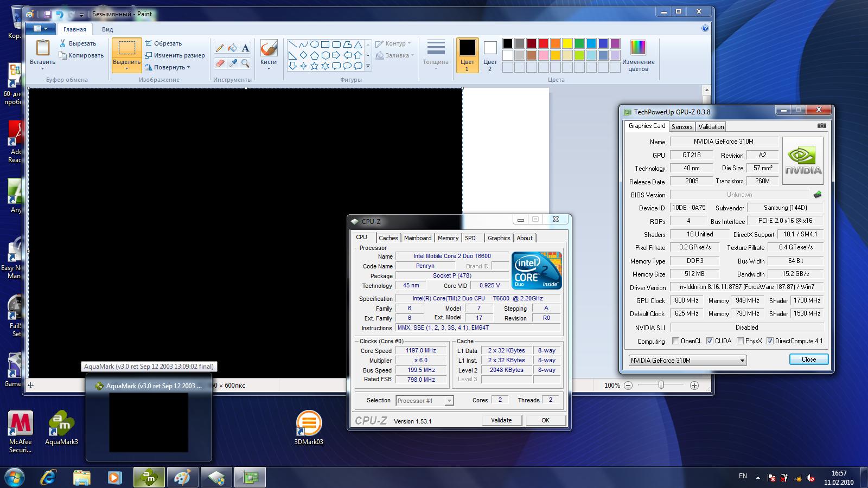
Task: Open the Processor #1 selection combo box
Action: (x=424, y=401)
